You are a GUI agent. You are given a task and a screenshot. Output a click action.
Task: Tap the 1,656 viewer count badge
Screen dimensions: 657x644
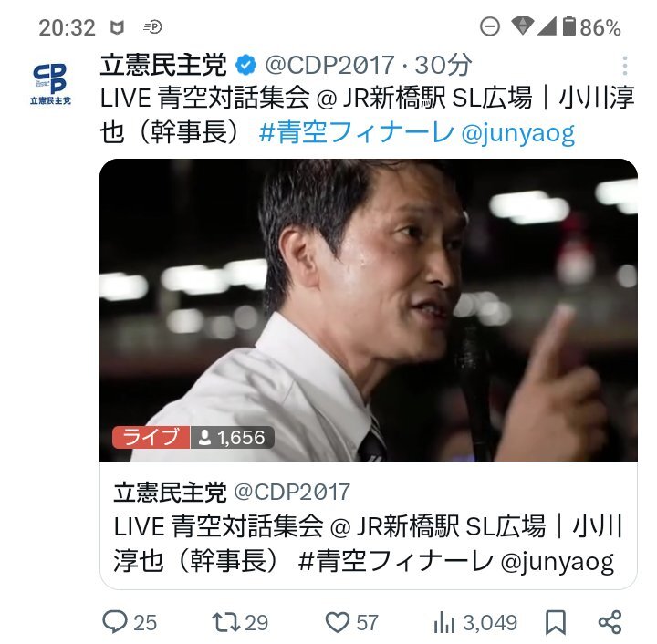[233, 437]
